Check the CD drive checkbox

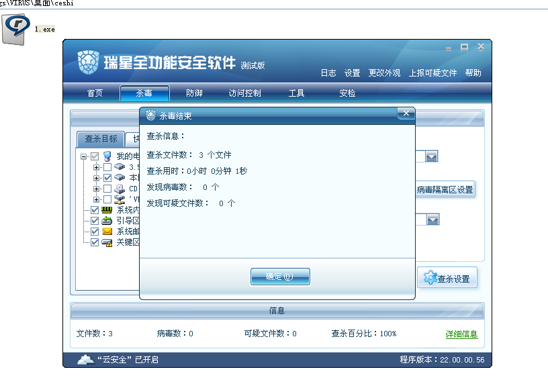(107, 189)
